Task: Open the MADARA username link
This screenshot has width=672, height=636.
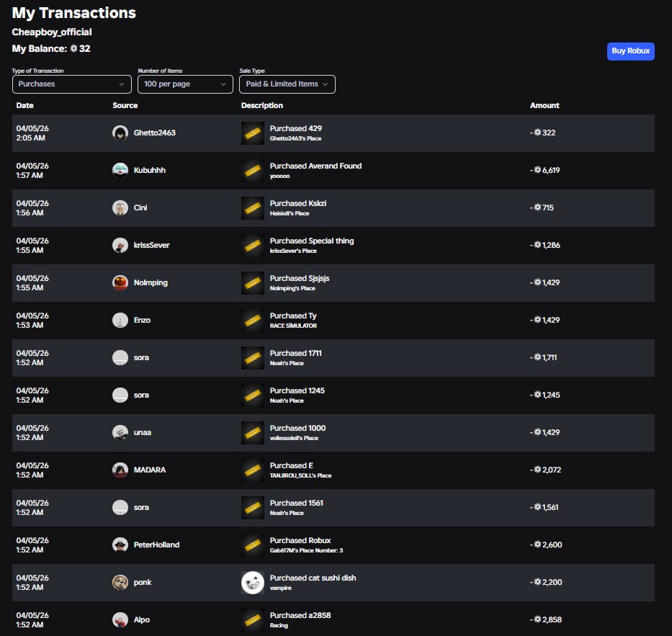Action: 150,470
